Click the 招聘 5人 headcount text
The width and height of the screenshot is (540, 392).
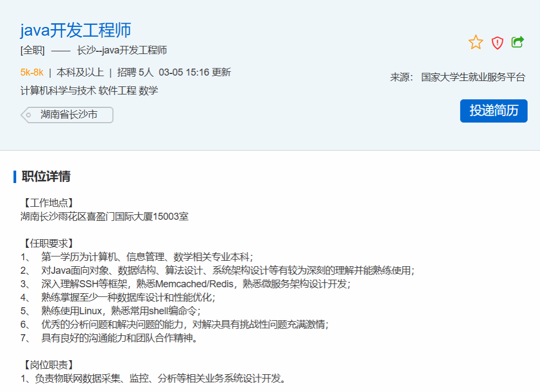tap(135, 72)
